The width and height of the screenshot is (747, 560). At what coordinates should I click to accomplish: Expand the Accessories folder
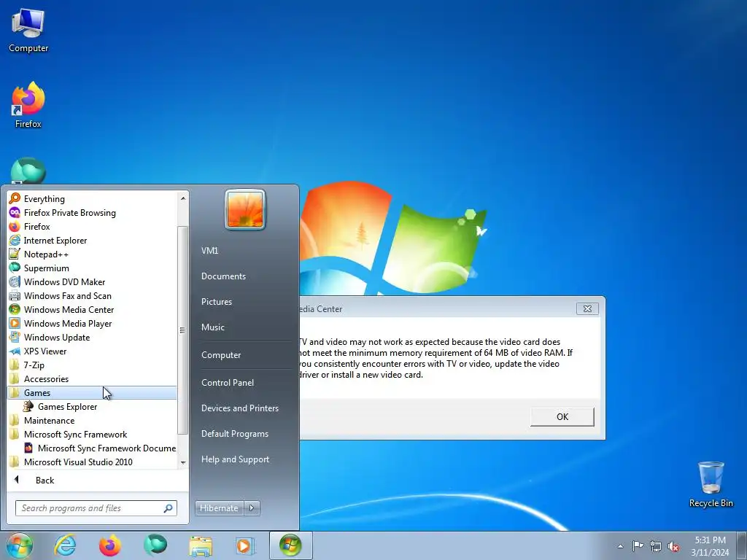click(x=92, y=379)
